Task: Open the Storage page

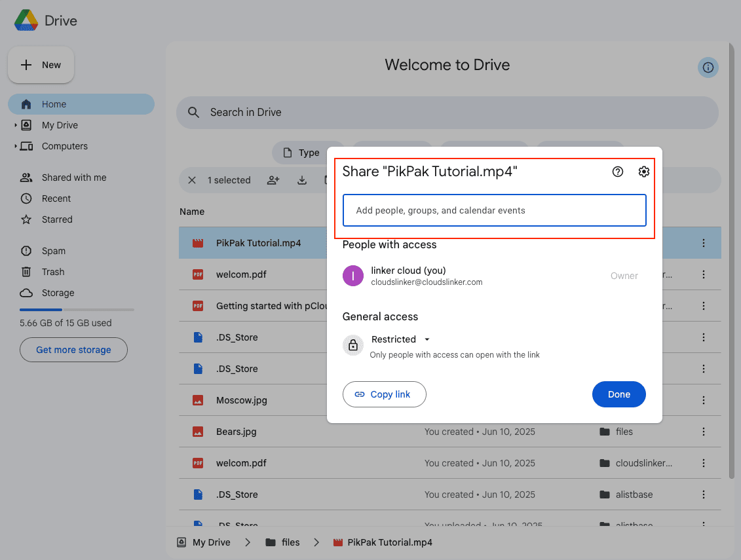Action: (x=58, y=293)
